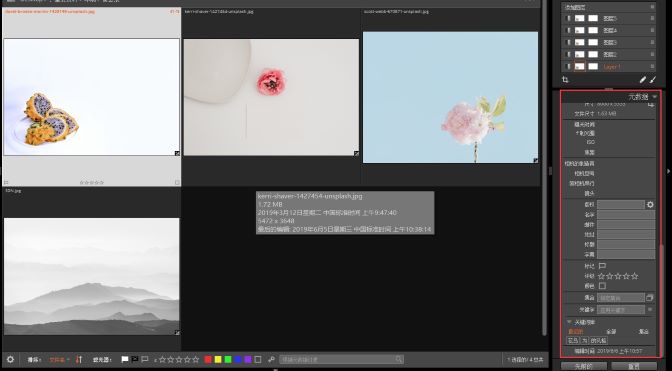
Task: Toggle the sort direction arrows icon
Action: coord(79,359)
